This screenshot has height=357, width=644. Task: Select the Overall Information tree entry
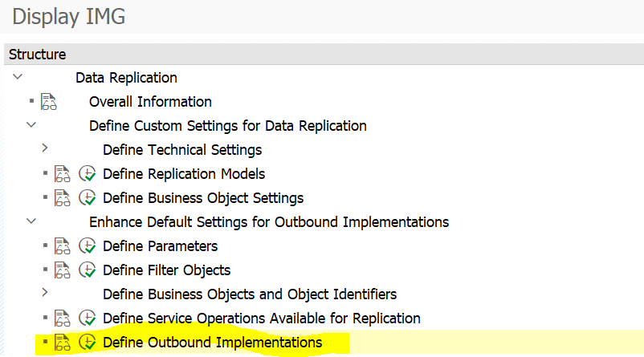[150, 102]
